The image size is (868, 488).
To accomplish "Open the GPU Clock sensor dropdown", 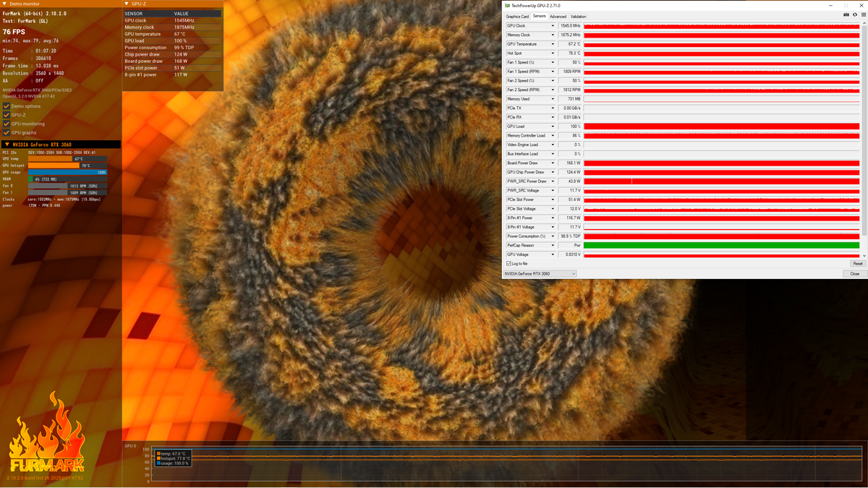I will pos(553,26).
